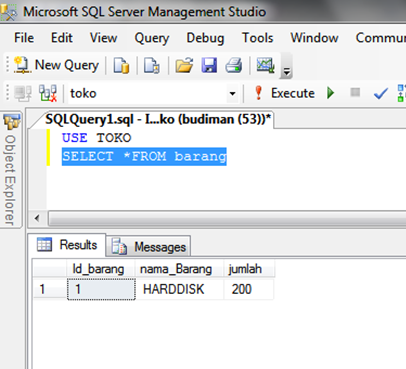406x369 pixels.
Task: Select the SQLQuery1.sql document tab
Action: (158, 119)
